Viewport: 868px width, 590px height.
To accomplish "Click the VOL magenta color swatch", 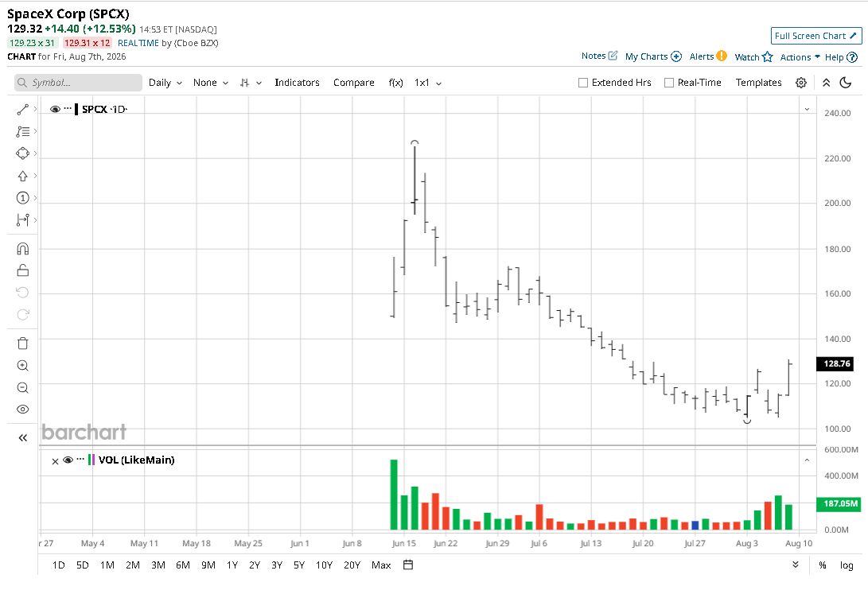I will point(93,460).
